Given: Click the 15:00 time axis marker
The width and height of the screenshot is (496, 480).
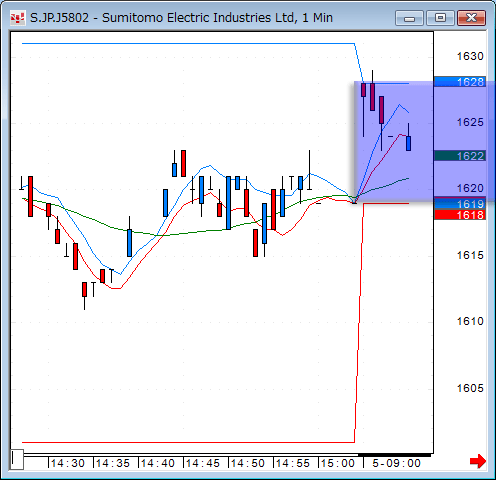Looking at the screenshot, I should click(338, 463).
